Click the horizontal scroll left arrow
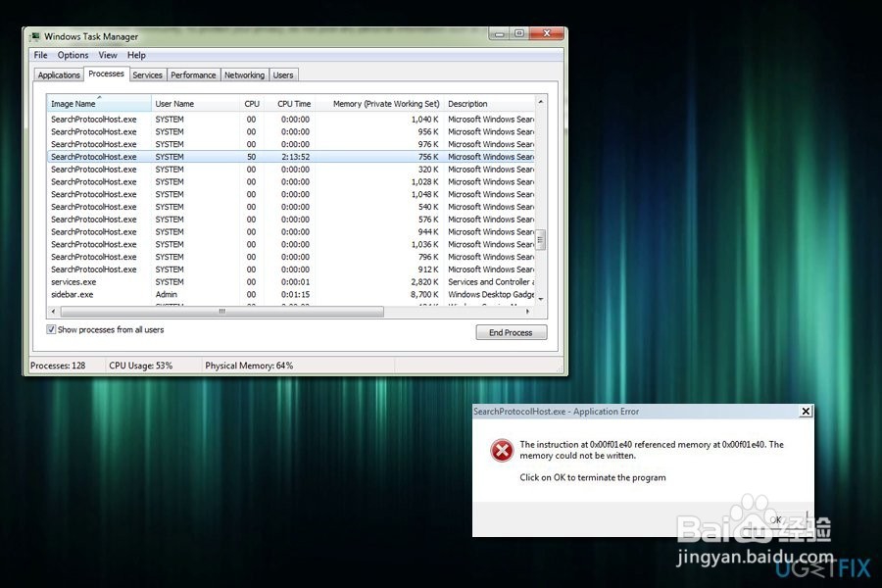The width and height of the screenshot is (882, 588). pos(54,312)
